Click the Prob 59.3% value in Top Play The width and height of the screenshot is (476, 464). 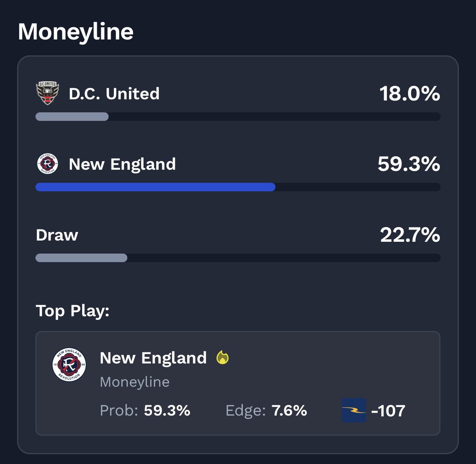point(167,410)
